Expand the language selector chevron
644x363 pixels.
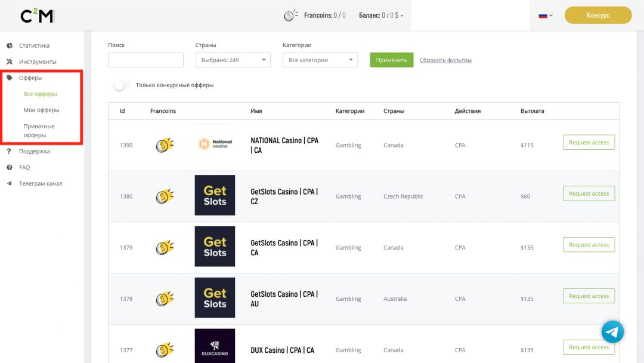551,16
